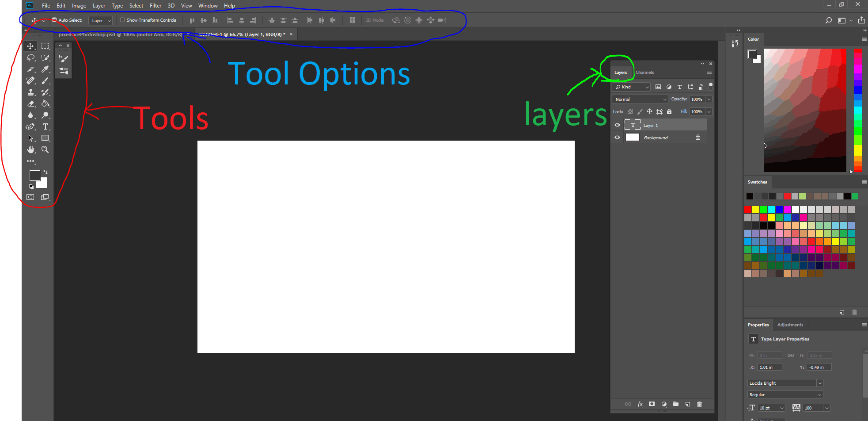This screenshot has width=868, height=421.
Task: Toggle lock position
Action: click(649, 111)
